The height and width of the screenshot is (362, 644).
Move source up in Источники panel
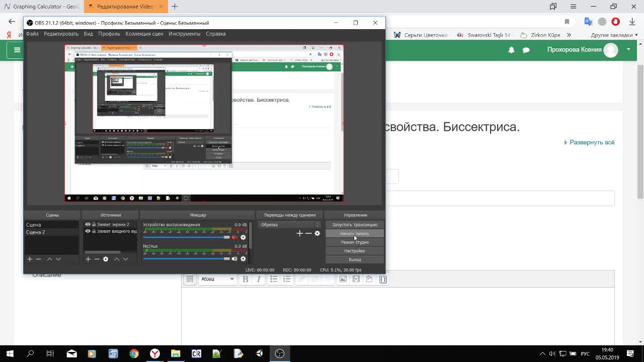117,259
